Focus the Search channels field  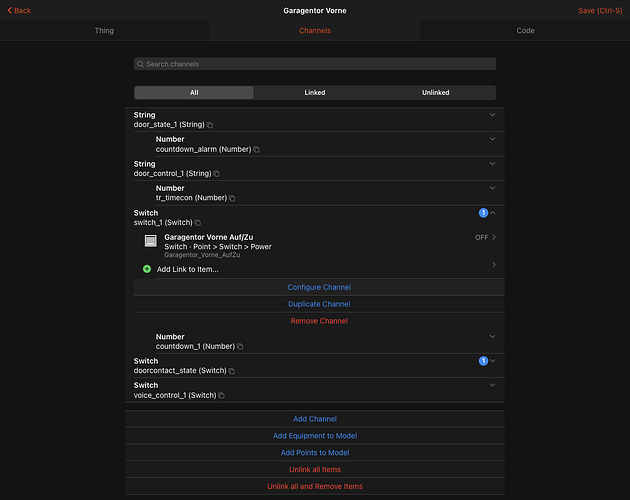click(315, 64)
